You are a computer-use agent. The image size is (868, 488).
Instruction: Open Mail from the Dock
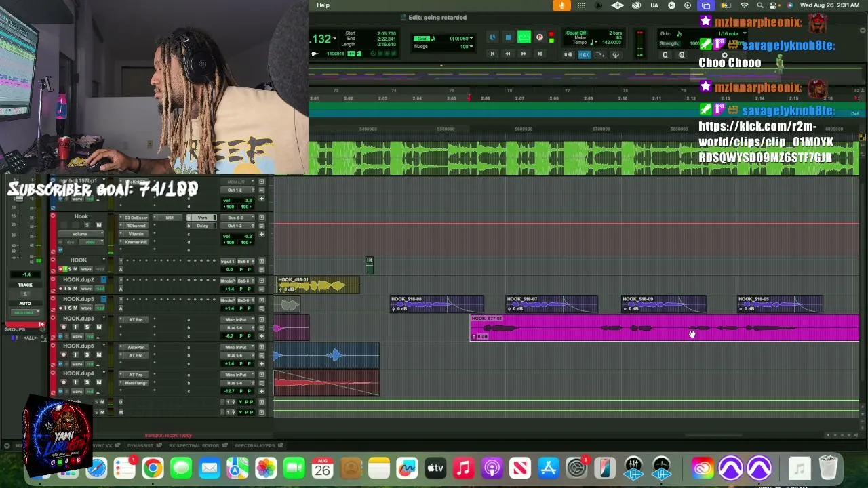click(x=210, y=468)
